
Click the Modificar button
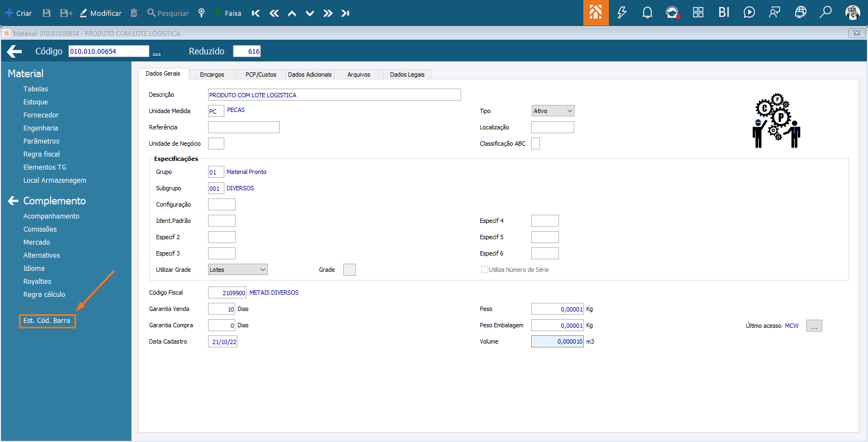click(100, 13)
